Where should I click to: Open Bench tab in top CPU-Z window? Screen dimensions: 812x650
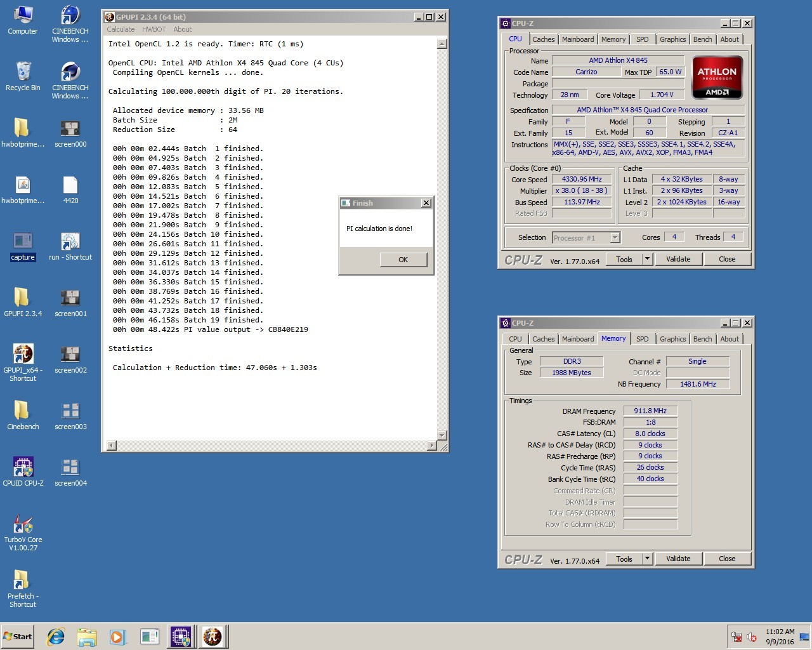(702, 39)
